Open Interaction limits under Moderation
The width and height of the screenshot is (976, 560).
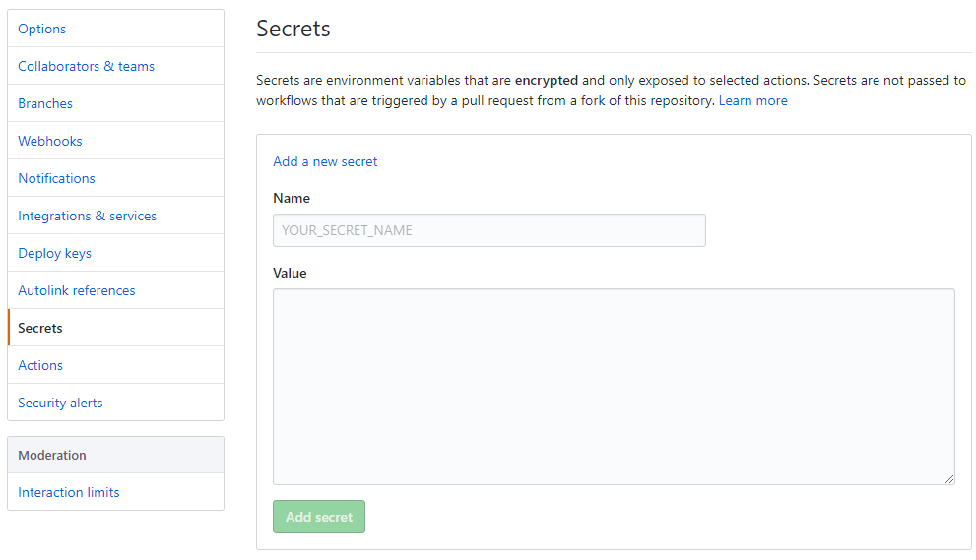pos(116,491)
